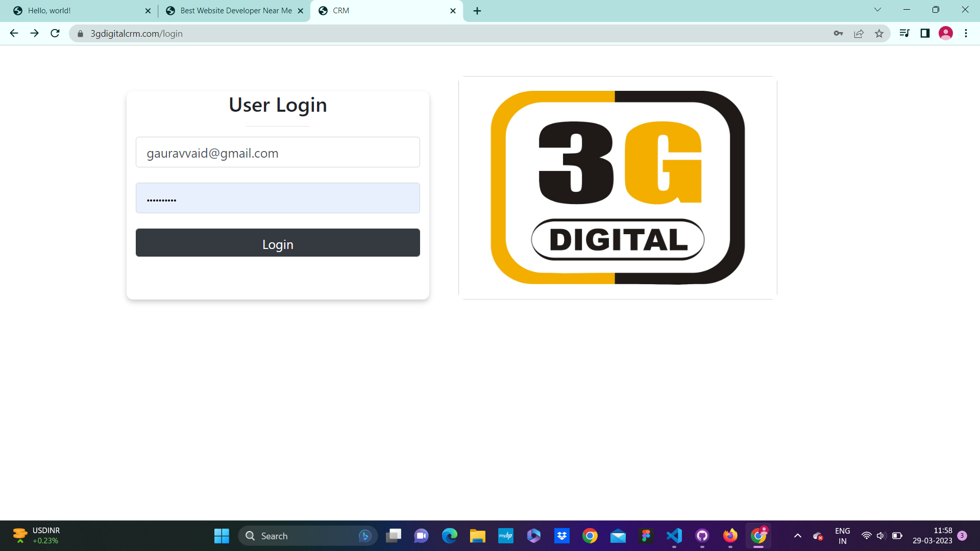
Task: Close the CRM tab
Action: click(x=453, y=11)
